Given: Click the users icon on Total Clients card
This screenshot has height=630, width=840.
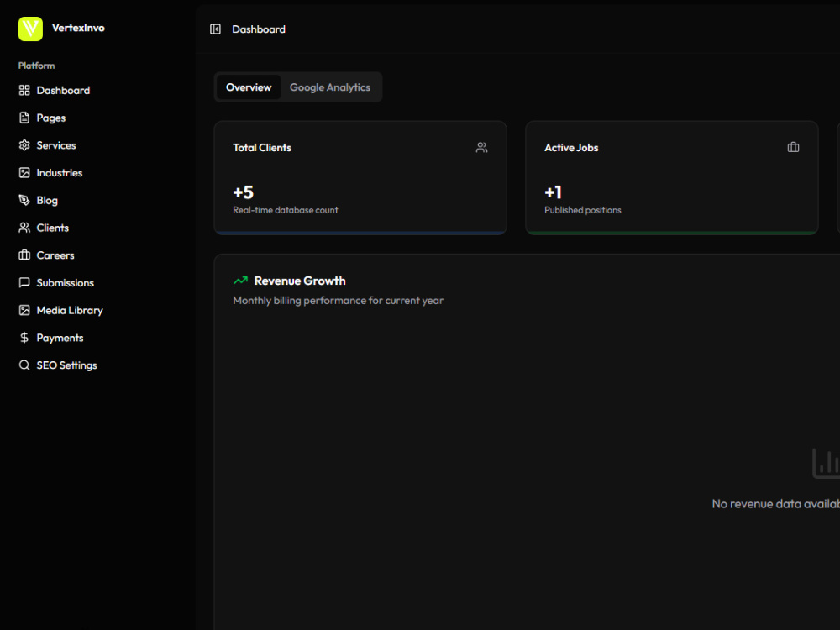Looking at the screenshot, I should pyautogui.click(x=481, y=147).
